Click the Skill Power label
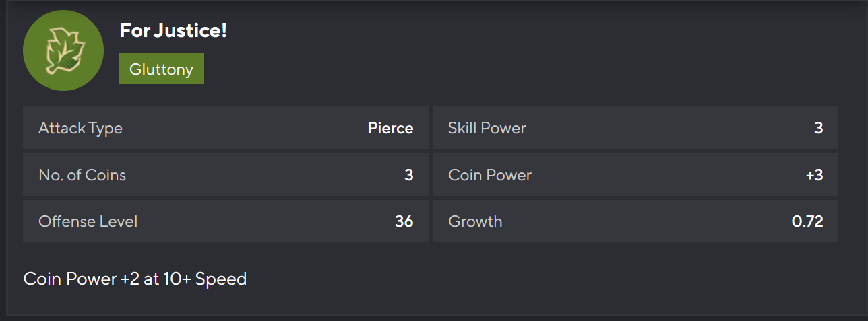 [487, 128]
